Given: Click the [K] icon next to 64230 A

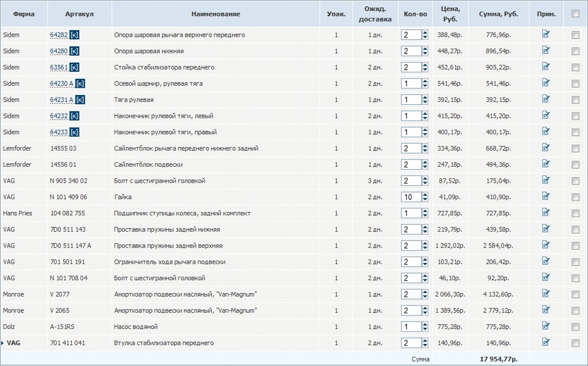Looking at the screenshot, I should [x=80, y=83].
